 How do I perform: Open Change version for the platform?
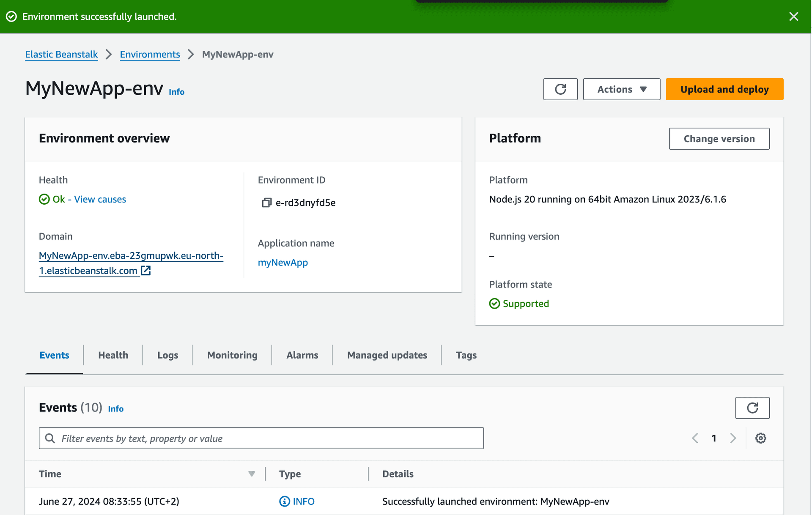pyautogui.click(x=719, y=139)
